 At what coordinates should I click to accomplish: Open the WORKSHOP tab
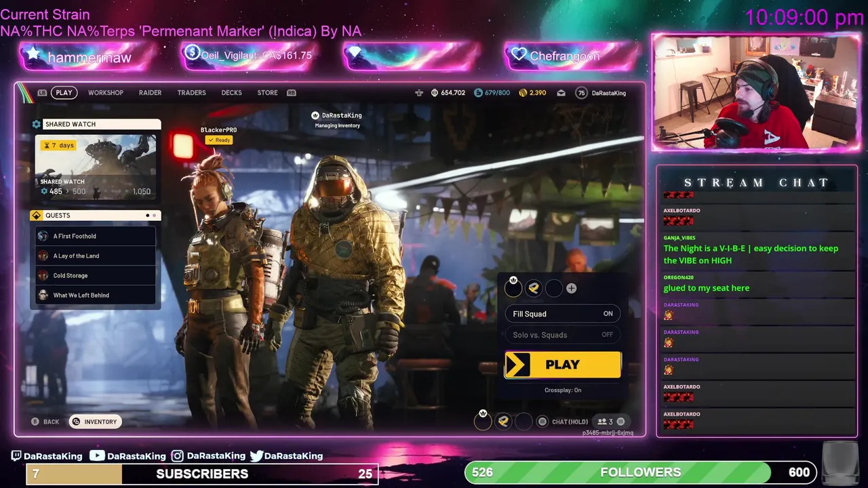coord(106,93)
